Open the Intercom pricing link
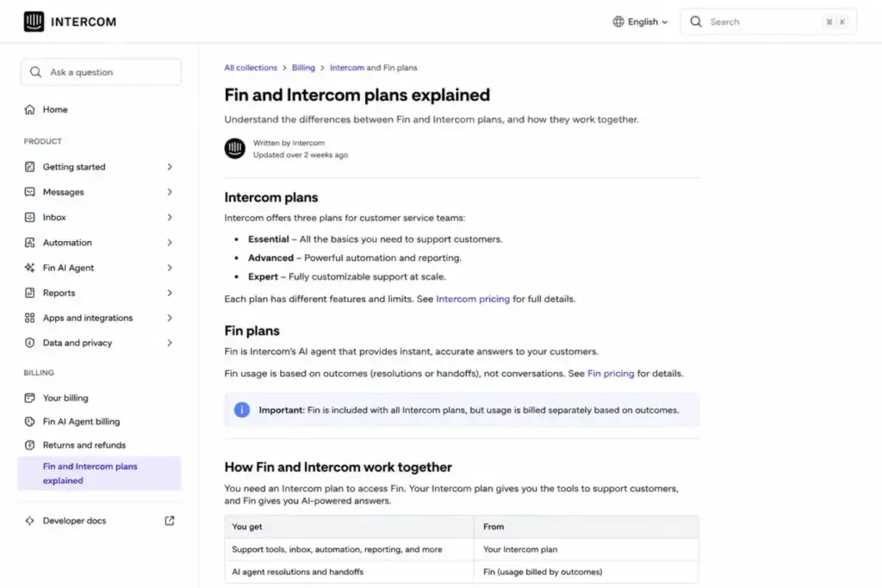The image size is (882, 588). [473, 299]
